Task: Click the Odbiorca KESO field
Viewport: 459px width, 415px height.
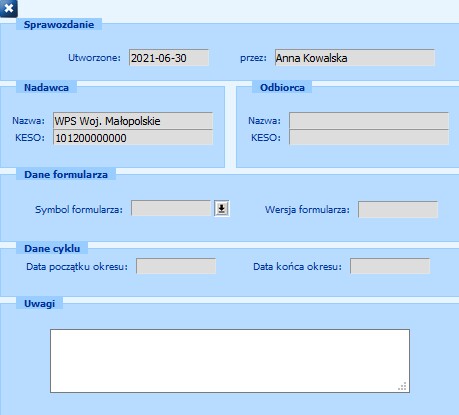Action: point(369,138)
